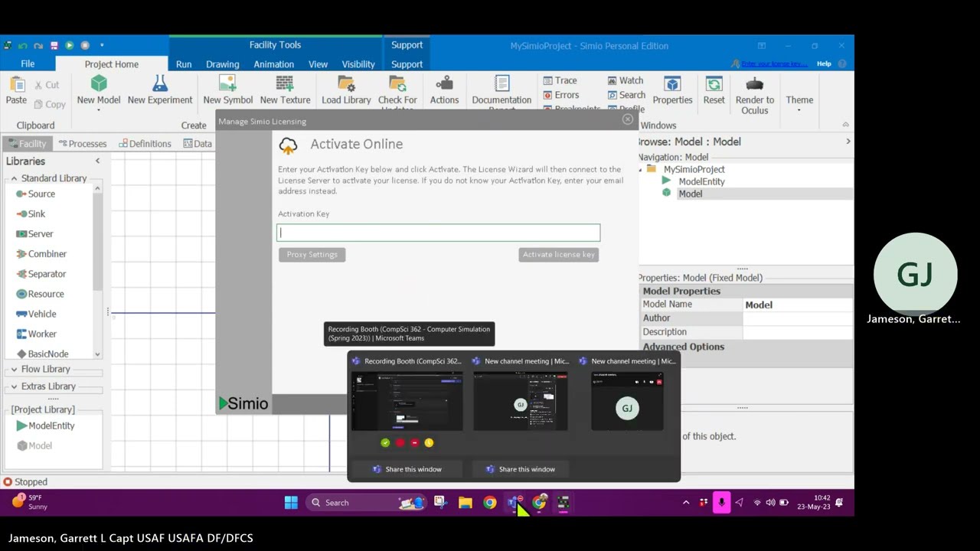This screenshot has height=551, width=980.
Task: Click the Proxy Settings button
Action: pos(312,254)
